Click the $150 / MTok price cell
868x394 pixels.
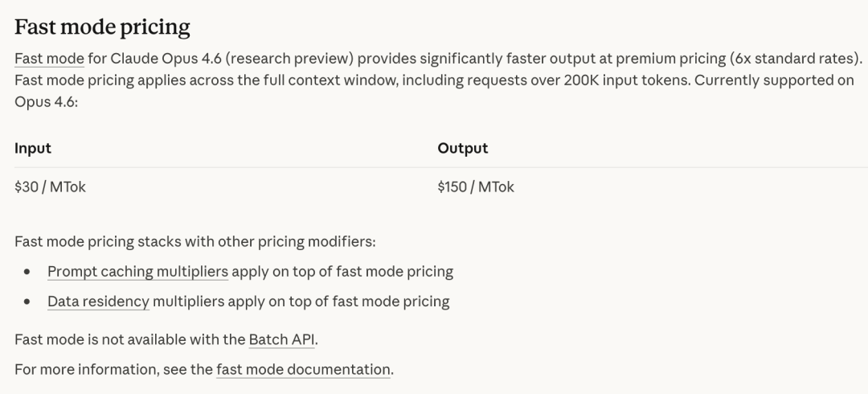click(x=476, y=187)
